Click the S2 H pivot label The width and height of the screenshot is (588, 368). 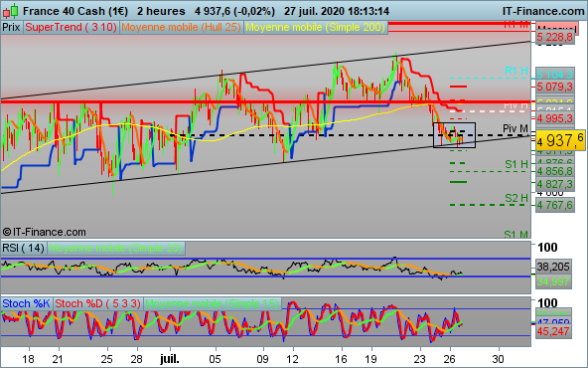(516, 198)
